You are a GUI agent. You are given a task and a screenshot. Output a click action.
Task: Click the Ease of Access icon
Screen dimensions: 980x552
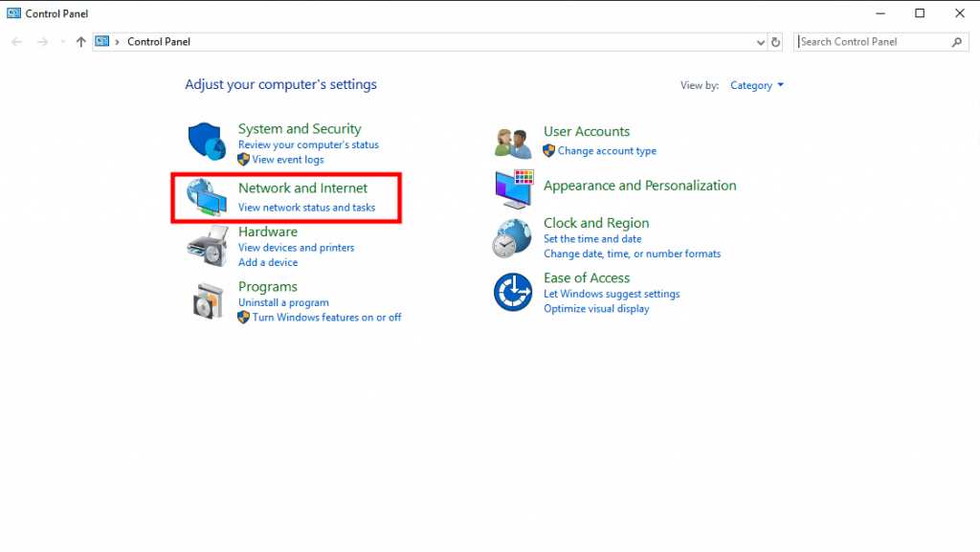tap(513, 293)
